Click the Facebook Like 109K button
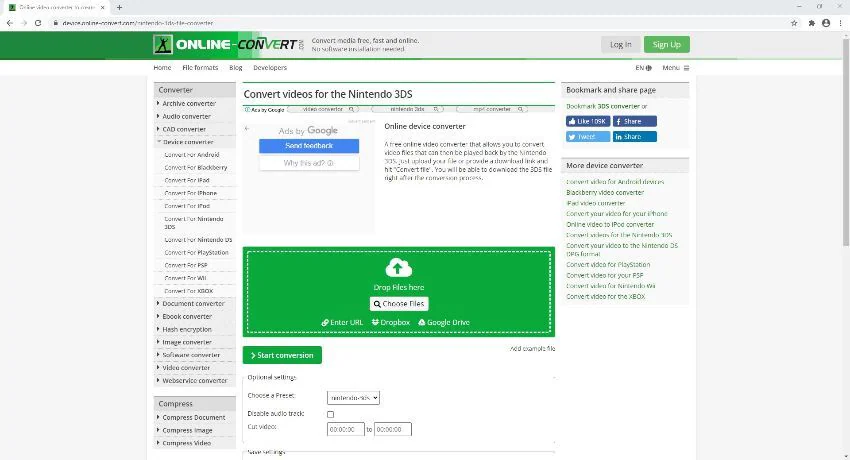This screenshot has width=850, height=460. click(588, 121)
